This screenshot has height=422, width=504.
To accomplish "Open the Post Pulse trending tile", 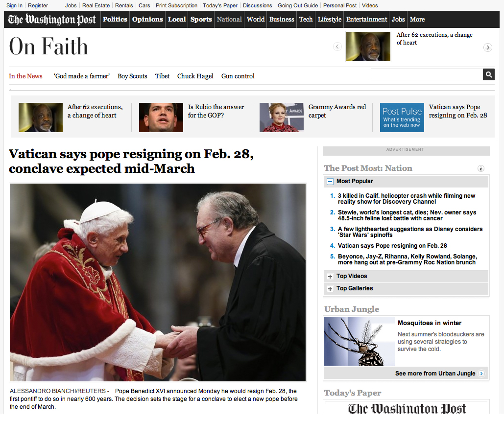I will point(402,117).
